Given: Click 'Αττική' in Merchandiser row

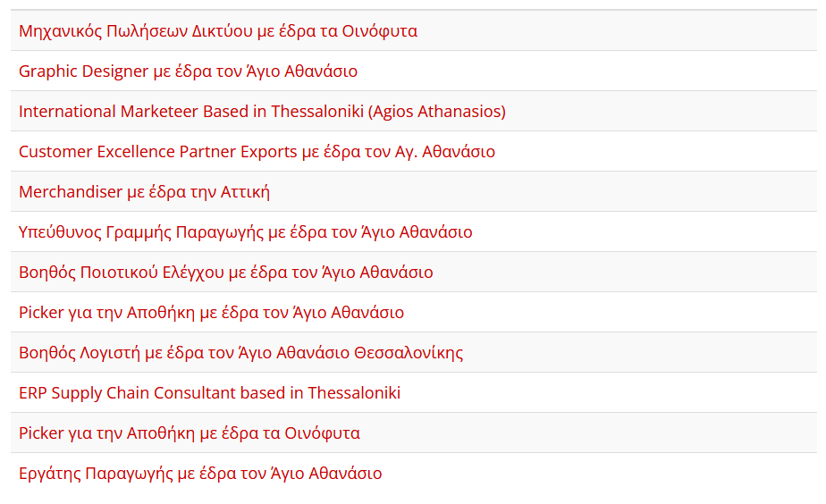Looking at the screenshot, I should pos(245,192).
